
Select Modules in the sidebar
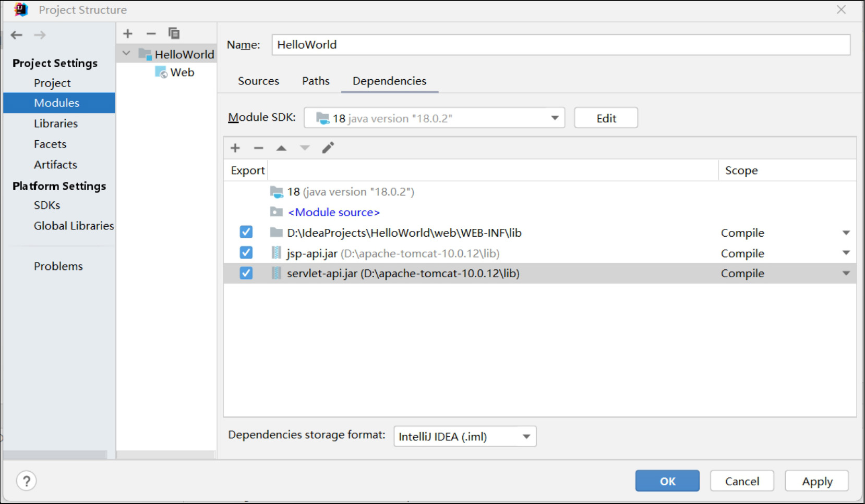coord(59,103)
